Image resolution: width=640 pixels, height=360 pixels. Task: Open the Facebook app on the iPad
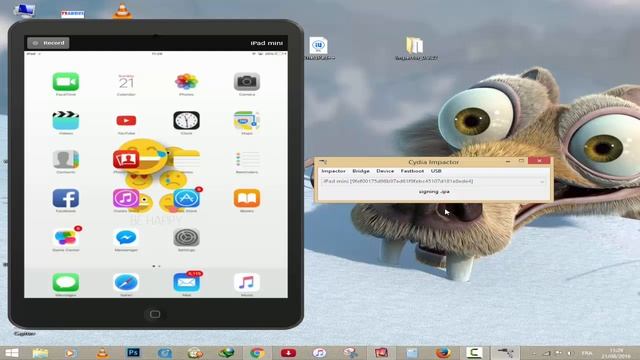click(66, 198)
